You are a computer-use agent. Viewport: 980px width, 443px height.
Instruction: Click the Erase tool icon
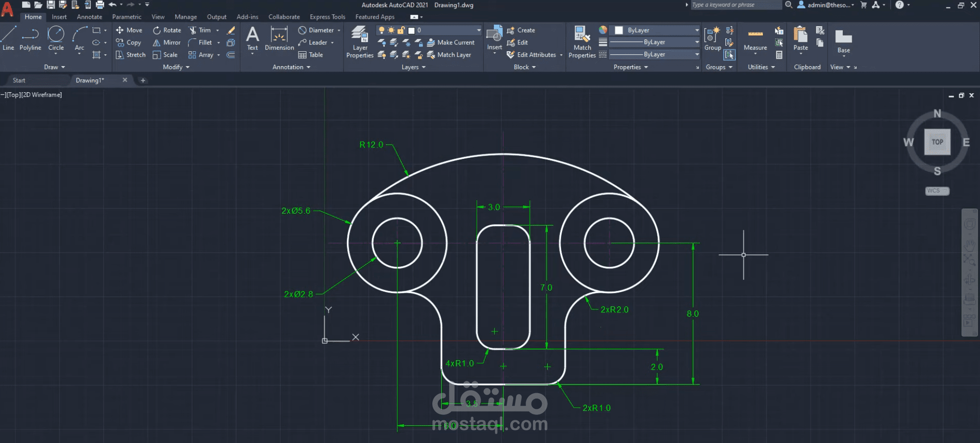(x=230, y=30)
